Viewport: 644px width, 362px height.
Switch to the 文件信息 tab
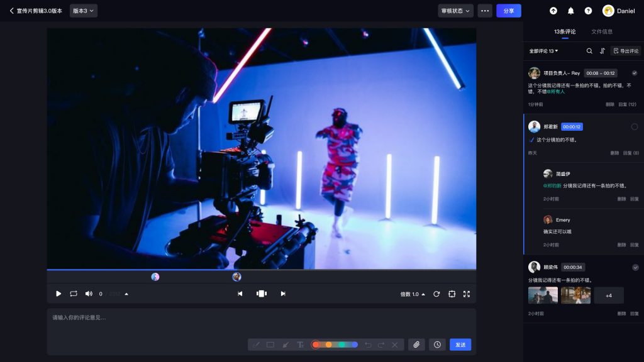pyautogui.click(x=602, y=31)
